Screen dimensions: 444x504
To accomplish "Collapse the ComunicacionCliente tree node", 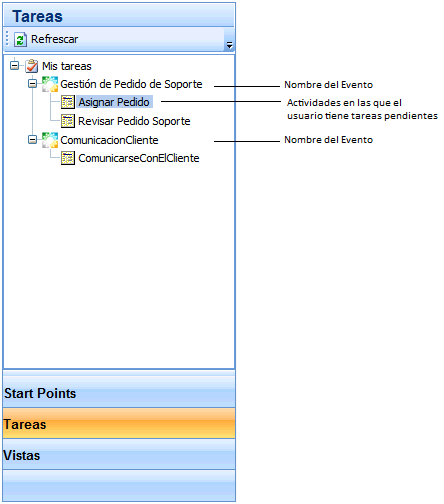I will point(32,139).
